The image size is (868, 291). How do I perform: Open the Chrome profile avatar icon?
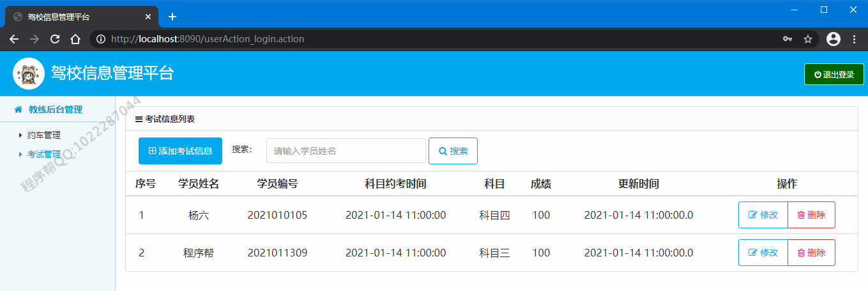(x=834, y=39)
